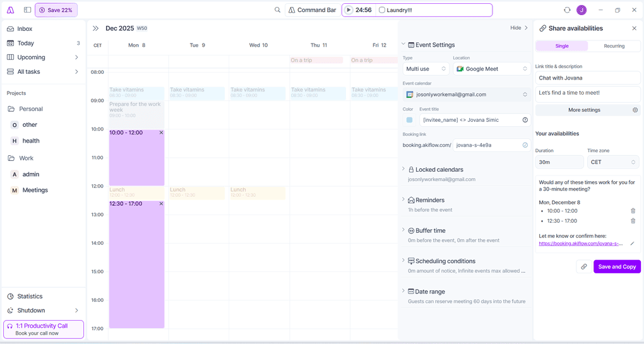
Task: Copy link using the chain icon button
Action: [583, 266]
